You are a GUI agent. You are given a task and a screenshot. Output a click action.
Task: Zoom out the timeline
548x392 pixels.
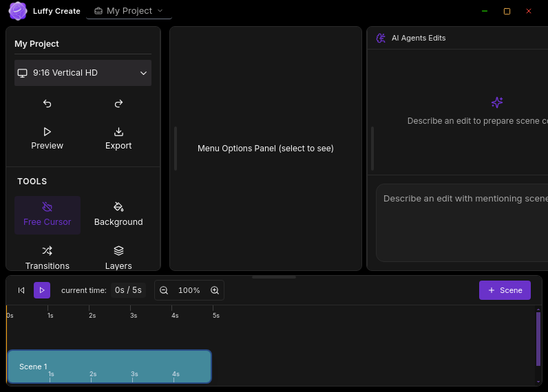164,290
